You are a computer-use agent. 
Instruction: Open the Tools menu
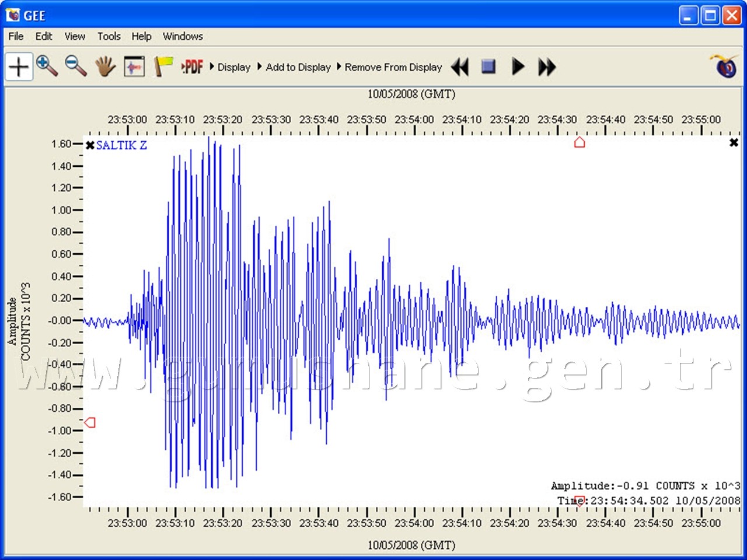109,36
